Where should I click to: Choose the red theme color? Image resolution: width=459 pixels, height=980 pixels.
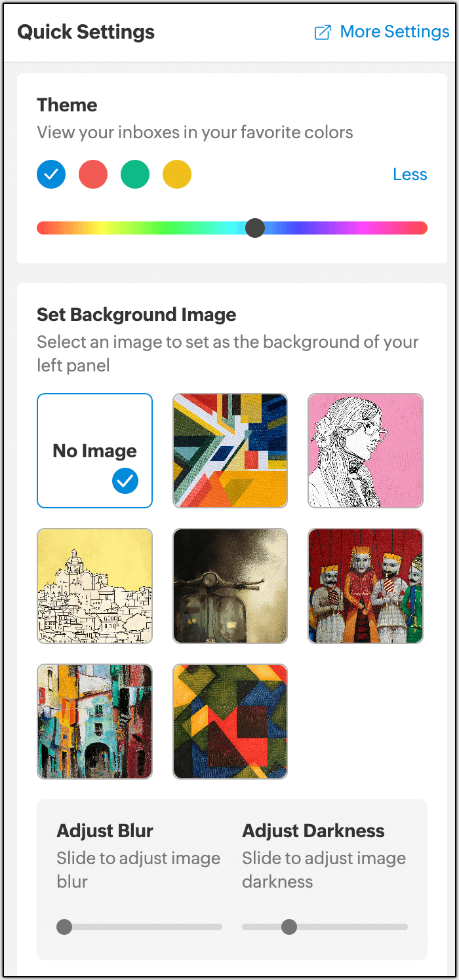[93, 175]
